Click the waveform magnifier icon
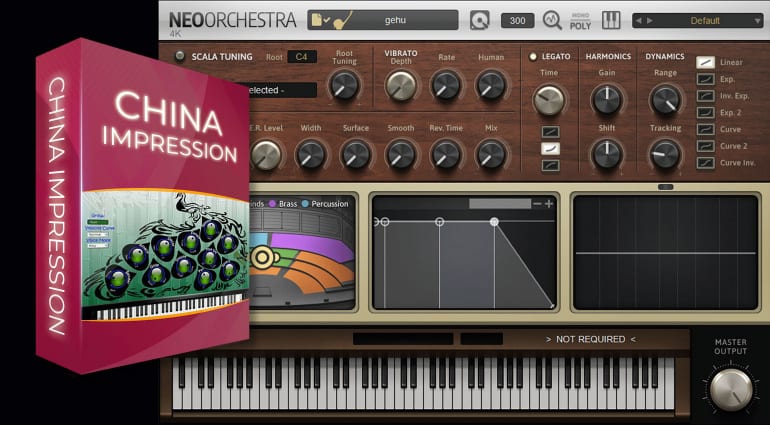 click(552, 20)
